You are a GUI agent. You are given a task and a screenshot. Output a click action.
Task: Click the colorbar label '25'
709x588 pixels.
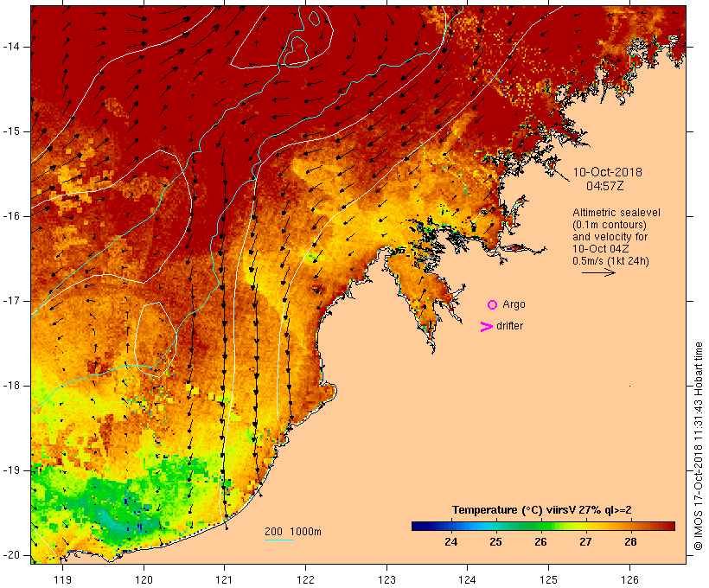click(x=495, y=542)
